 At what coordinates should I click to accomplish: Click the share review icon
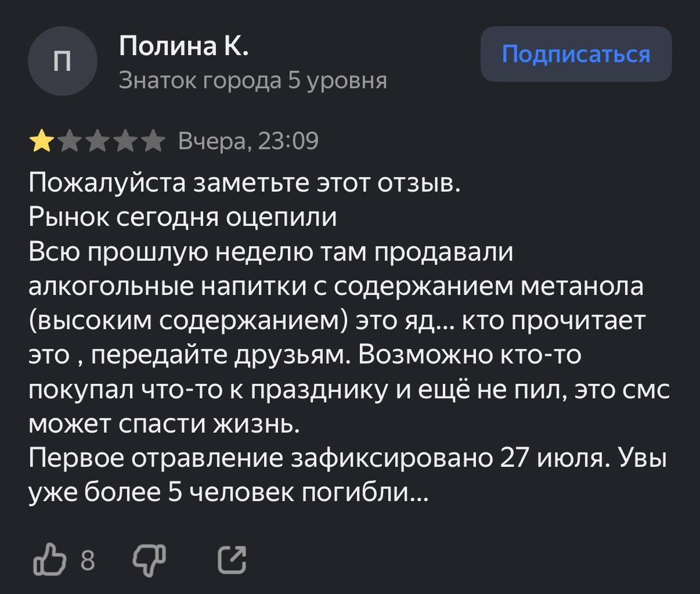232,560
